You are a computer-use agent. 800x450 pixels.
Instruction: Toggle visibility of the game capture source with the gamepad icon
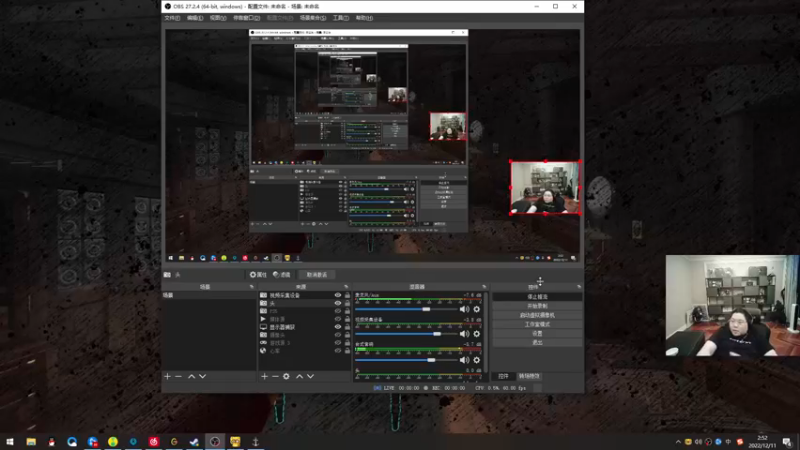337,343
